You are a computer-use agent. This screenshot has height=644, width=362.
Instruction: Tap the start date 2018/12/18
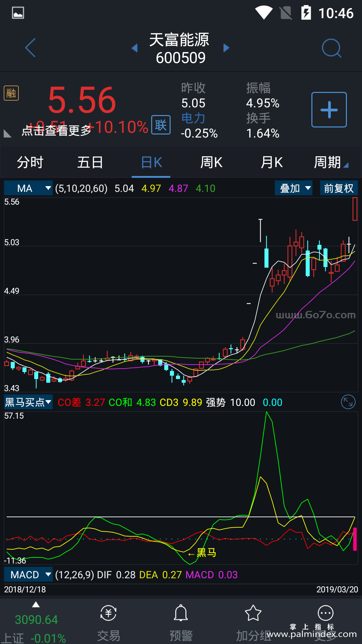tap(25, 589)
